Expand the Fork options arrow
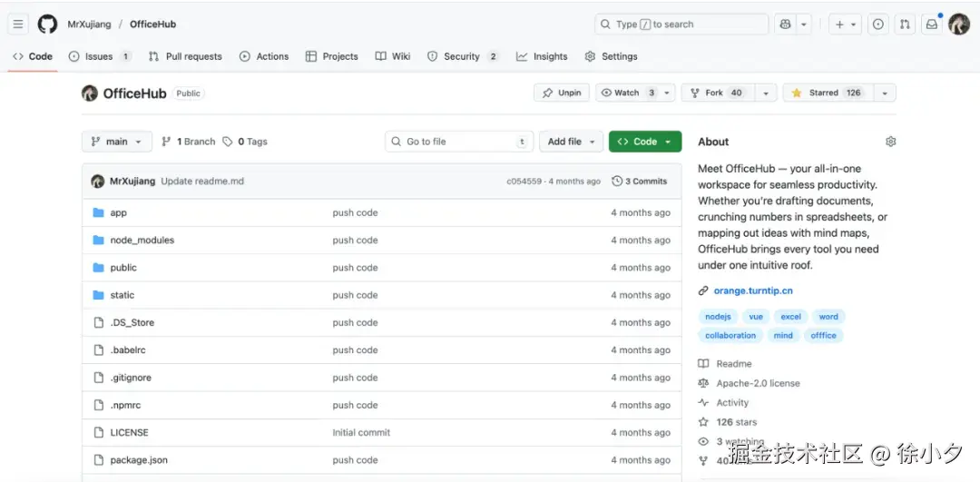This screenshot has width=980, height=482. (766, 93)
